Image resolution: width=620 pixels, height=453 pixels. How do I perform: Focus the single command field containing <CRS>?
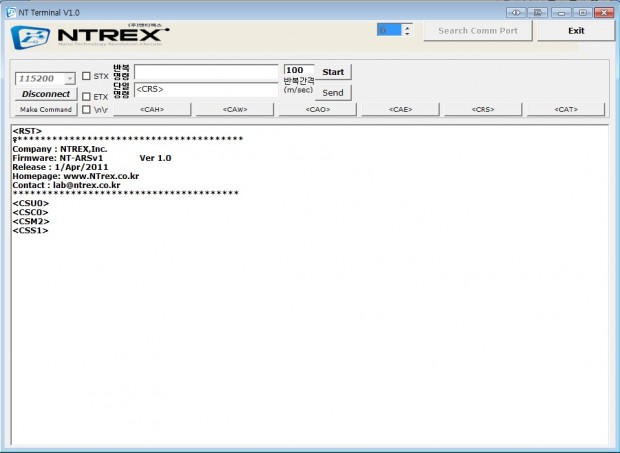(x=206, y=90)
